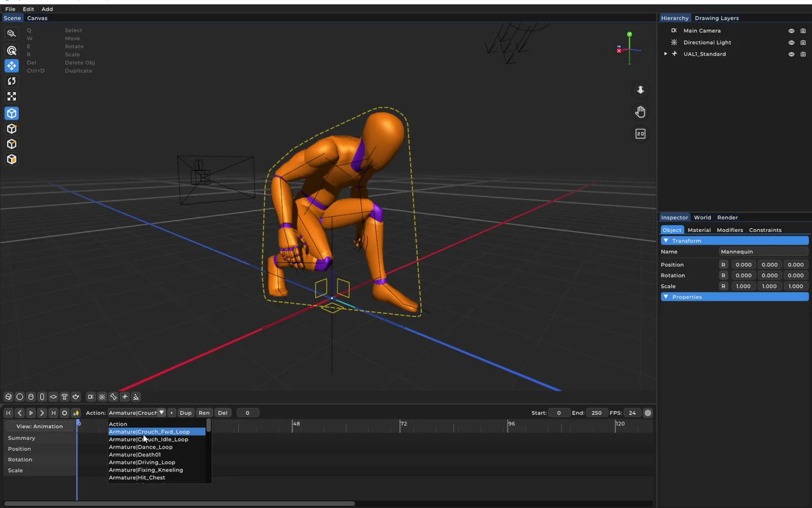Select the Rotate tool icon
The width and height of the screenshot is (812, 508).
click(12, 81)
